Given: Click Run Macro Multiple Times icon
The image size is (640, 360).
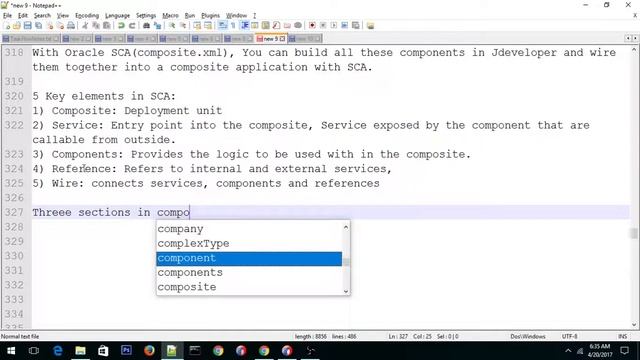Looking at the screenshot, I should coord(344,26).
